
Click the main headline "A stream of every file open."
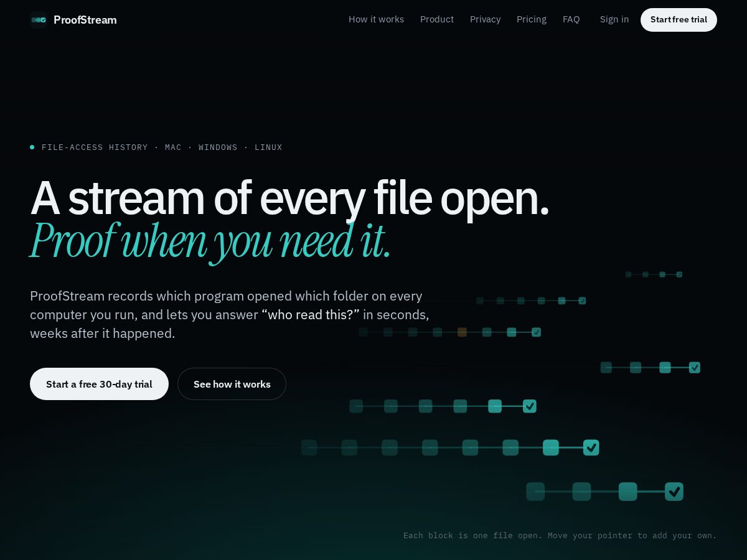[289, 198]
